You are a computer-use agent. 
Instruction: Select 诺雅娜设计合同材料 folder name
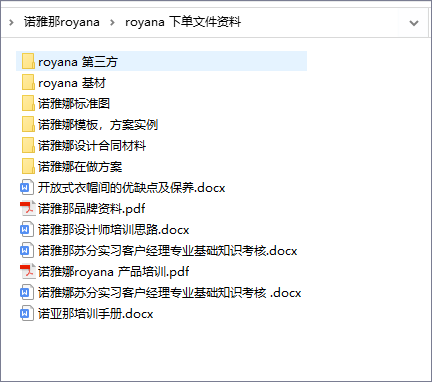tap(92, 146)
